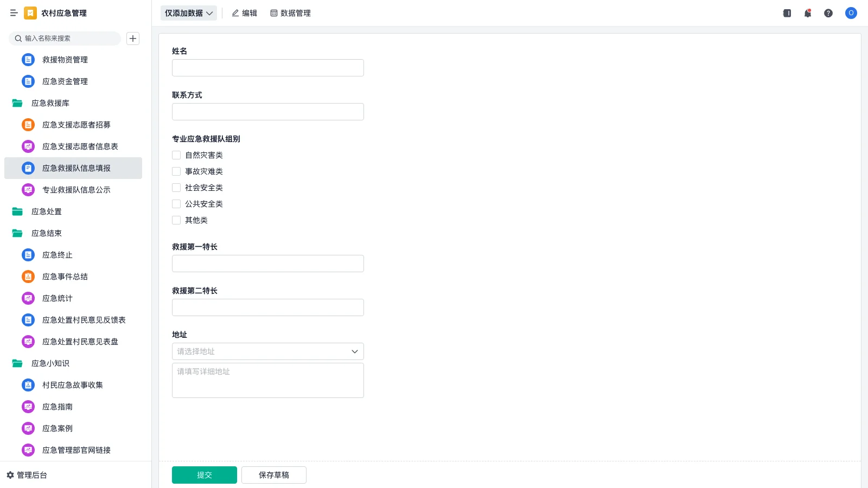
Task: Click the 保存草稿 button
Action: coord(274,475)
